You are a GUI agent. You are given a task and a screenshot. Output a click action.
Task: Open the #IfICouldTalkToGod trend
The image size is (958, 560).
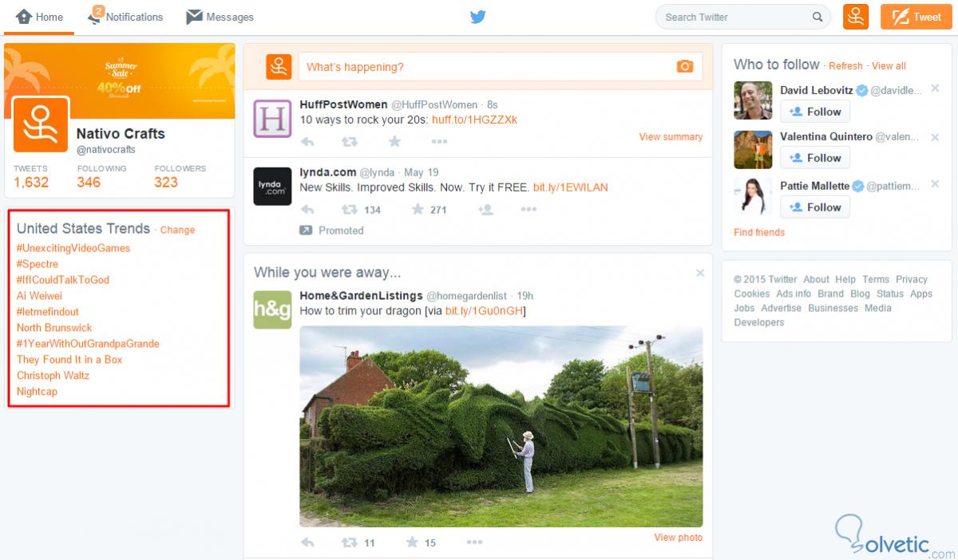tap(63, 280)
